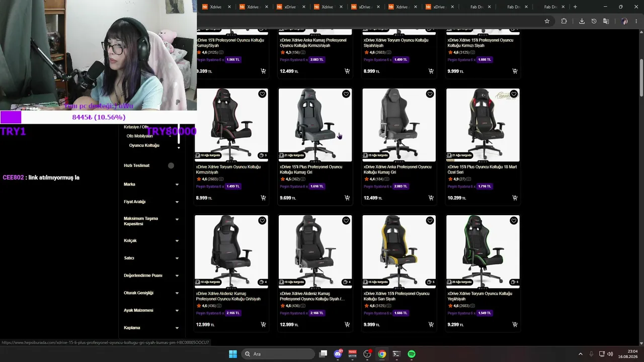
Task: Switch to the first Fab Dr browser tab
Action: 477,7
